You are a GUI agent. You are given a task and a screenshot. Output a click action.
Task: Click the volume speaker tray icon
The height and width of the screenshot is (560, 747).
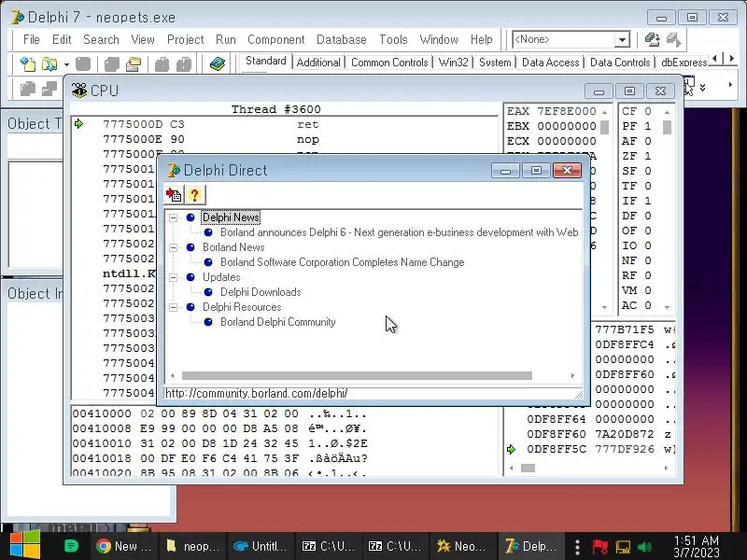644,547
